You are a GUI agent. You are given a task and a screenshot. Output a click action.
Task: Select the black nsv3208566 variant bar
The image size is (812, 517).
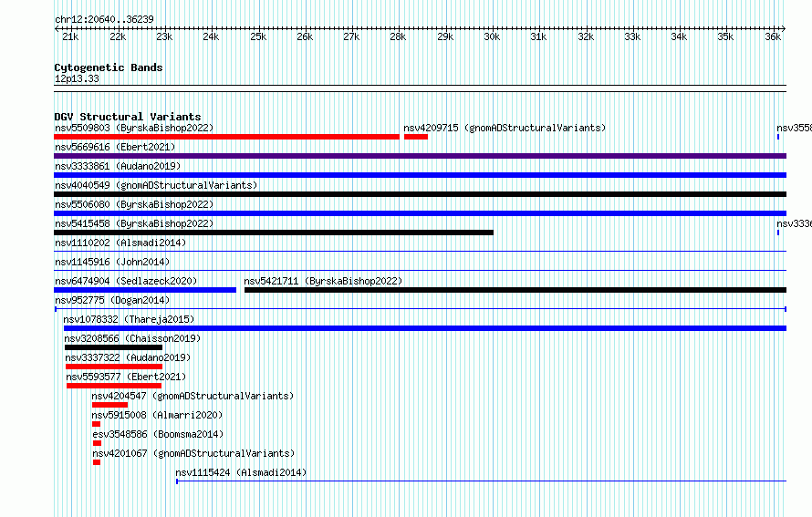tap(113, 347)
